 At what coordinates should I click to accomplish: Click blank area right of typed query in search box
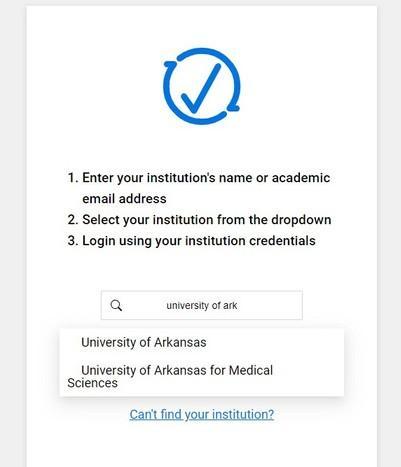click(x=268, y=305)
